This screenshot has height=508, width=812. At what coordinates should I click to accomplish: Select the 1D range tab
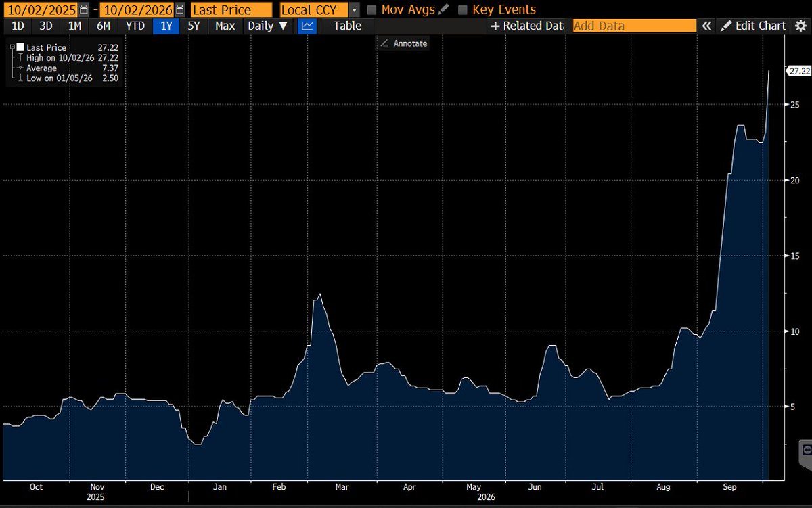coord(19,26)
